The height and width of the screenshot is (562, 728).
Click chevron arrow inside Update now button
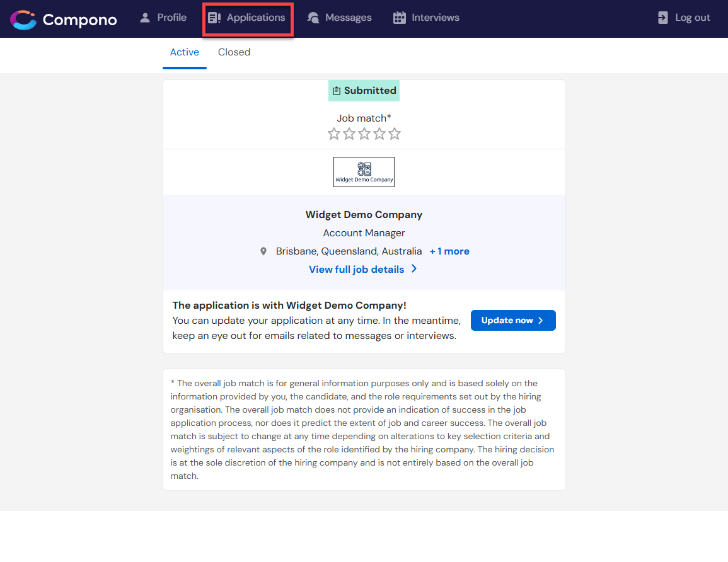pyautogui.click(x=540, y=321)
